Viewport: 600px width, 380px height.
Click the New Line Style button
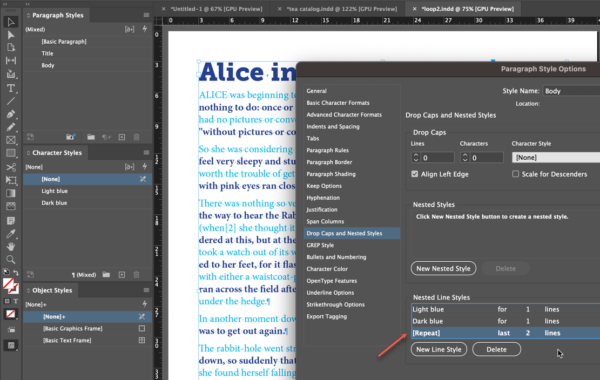coord(439,349)
